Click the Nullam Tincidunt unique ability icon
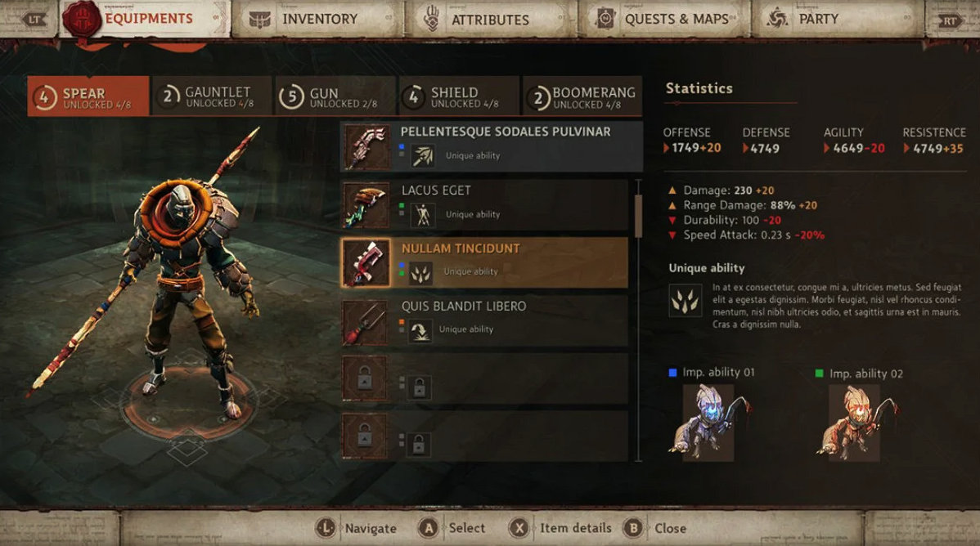Screen dimensions: 980x546 420,272
